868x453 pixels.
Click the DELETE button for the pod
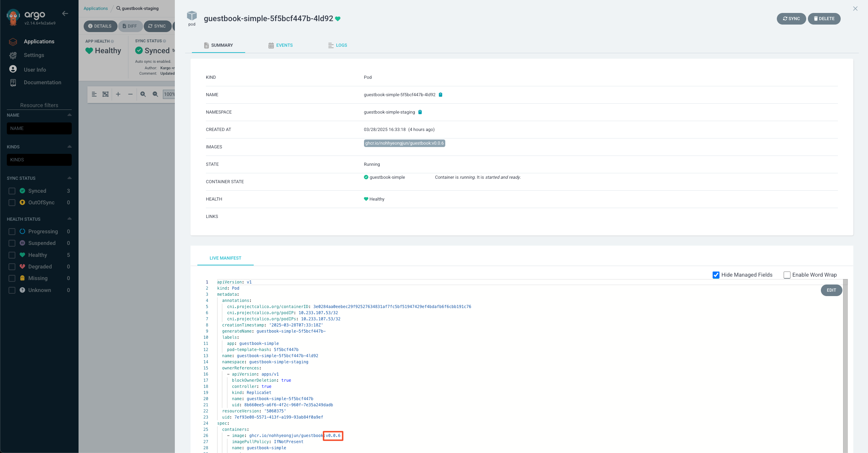click(x=824, y=19)
